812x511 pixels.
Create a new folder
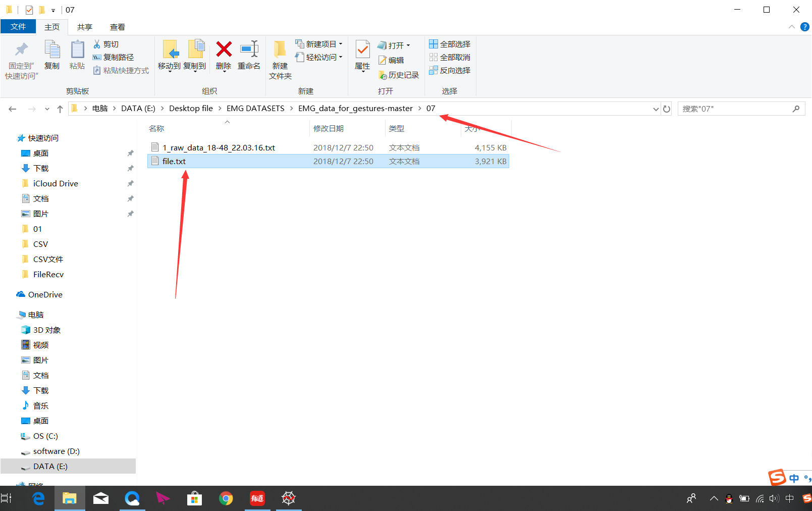coord(280,57)
